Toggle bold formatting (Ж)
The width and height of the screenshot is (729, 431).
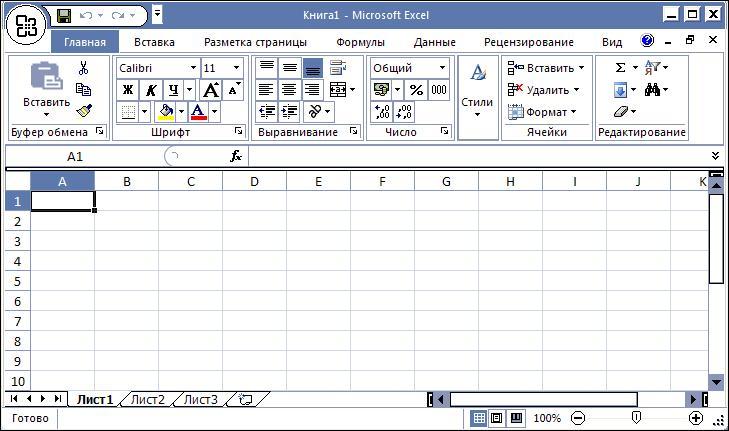(128, 90)
